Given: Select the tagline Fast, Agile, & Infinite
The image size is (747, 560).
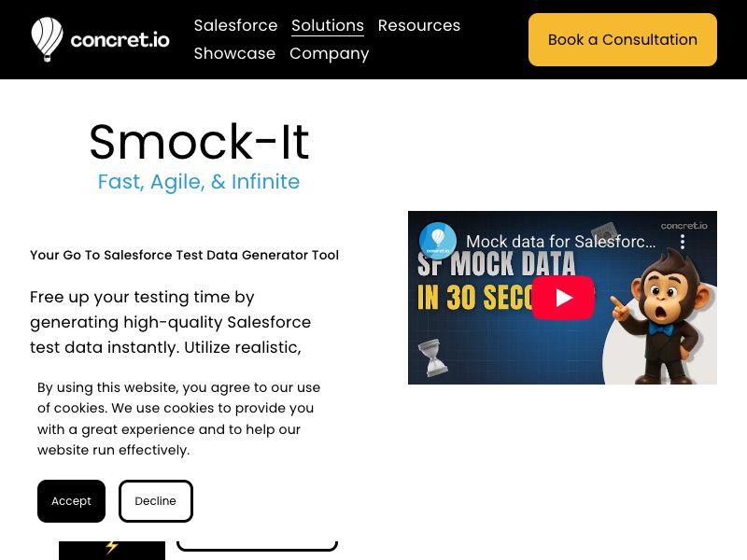Looking at the screenshot, I should point(199,182).
